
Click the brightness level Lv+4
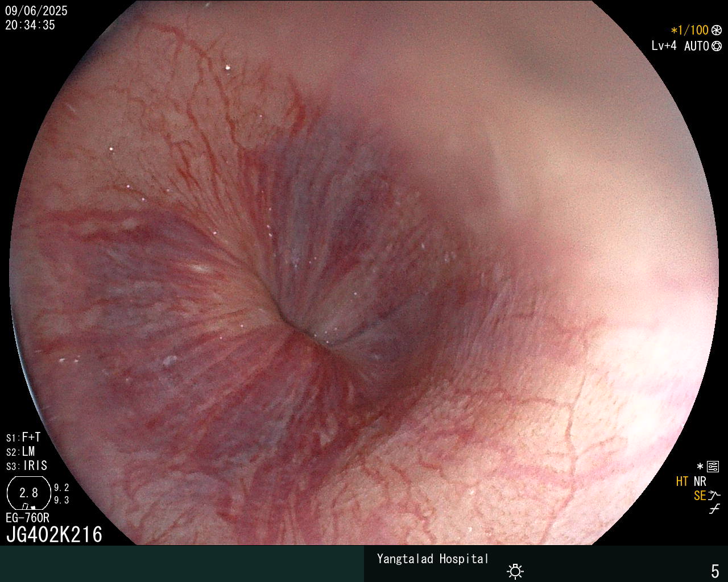[664, 46]
